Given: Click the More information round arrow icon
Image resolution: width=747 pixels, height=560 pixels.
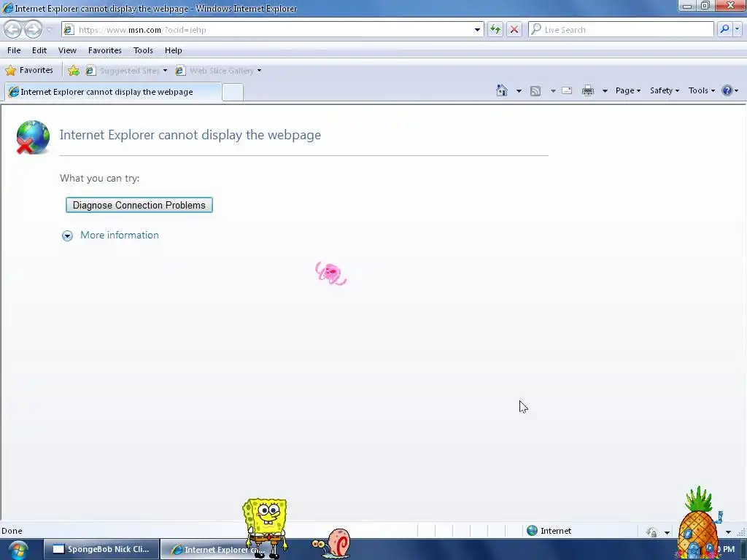Looking at the screenshot, I should [67, 236].
